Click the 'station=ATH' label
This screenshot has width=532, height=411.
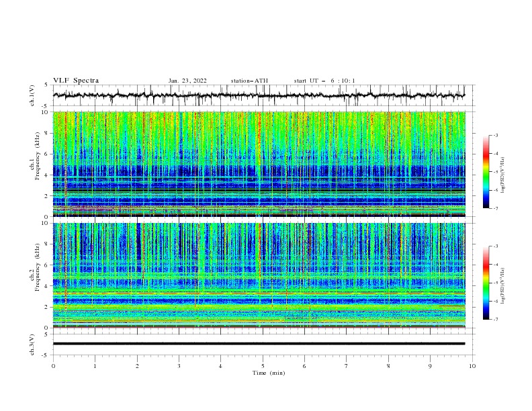click(x=249, y=81)
